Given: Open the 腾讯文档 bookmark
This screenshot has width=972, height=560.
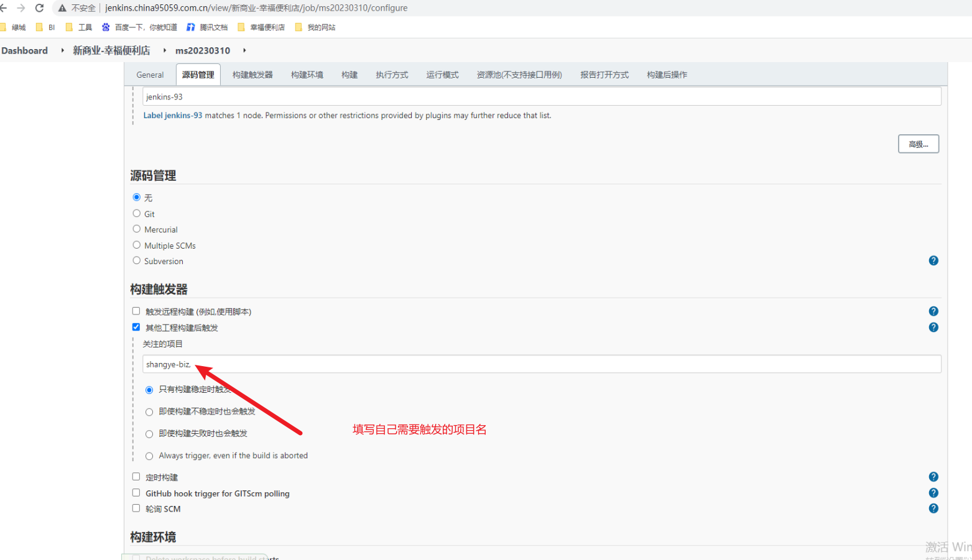Looking at the screenshot, I should (207, 27).
